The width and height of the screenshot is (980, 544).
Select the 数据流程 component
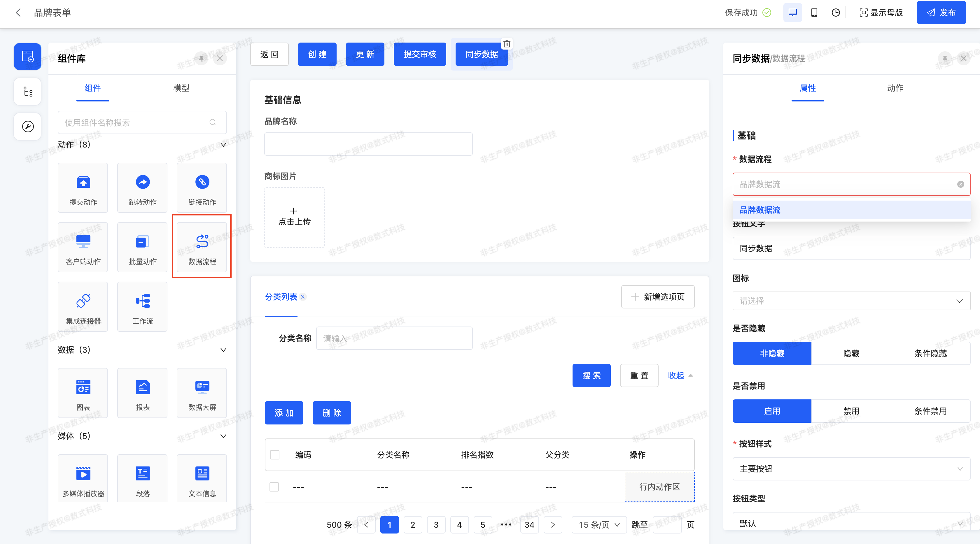[x=202, y=247]
